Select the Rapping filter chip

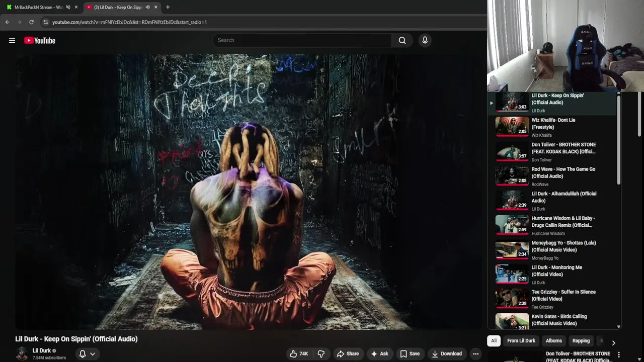(581, 341)
